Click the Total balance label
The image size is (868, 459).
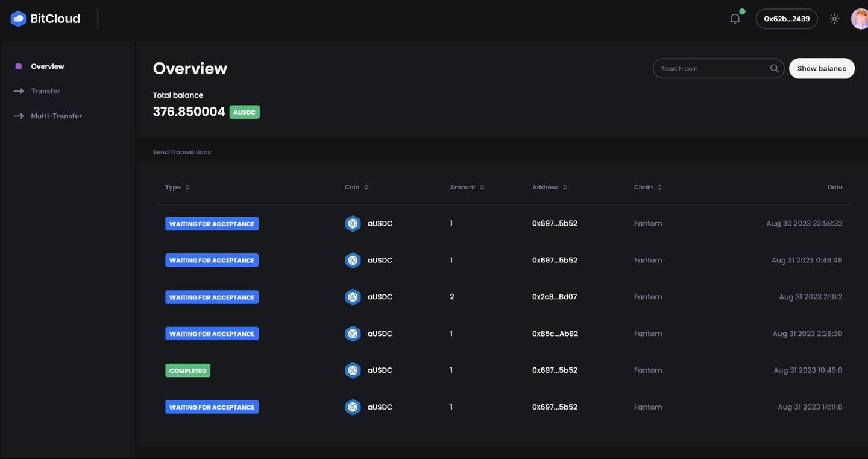pos(178,95)
